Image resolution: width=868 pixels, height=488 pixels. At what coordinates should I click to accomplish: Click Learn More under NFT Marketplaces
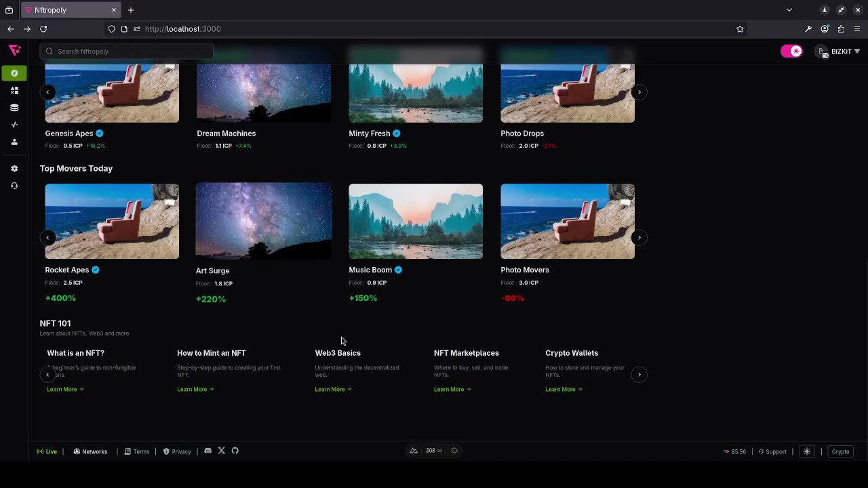coord(452,390)
